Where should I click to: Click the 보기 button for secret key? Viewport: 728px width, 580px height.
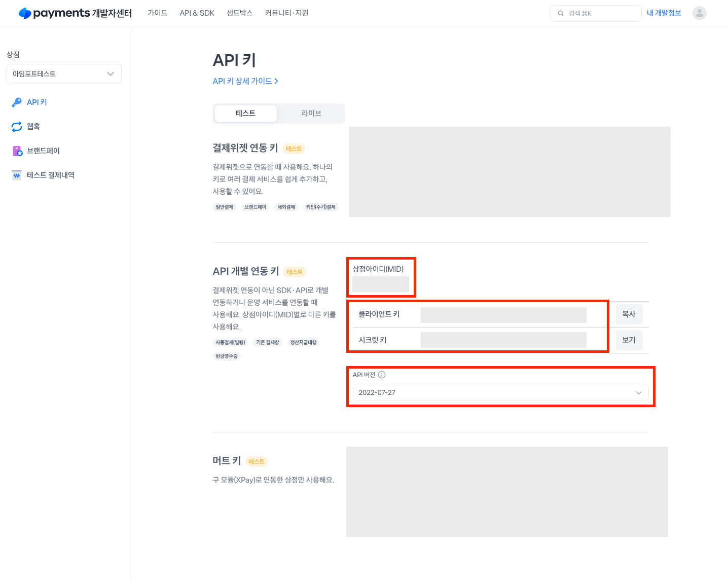pyautogui.click(x=629, y=340)
